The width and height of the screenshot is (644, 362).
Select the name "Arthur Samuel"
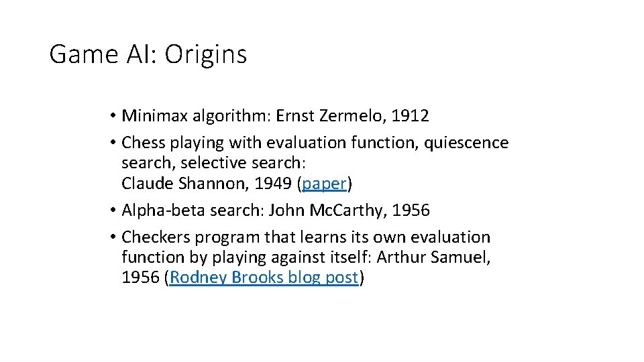pos(431,257)
